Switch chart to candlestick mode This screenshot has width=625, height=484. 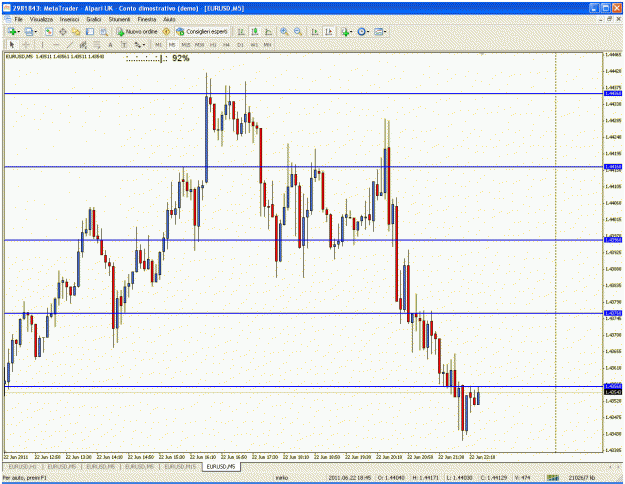coord(255,31)
